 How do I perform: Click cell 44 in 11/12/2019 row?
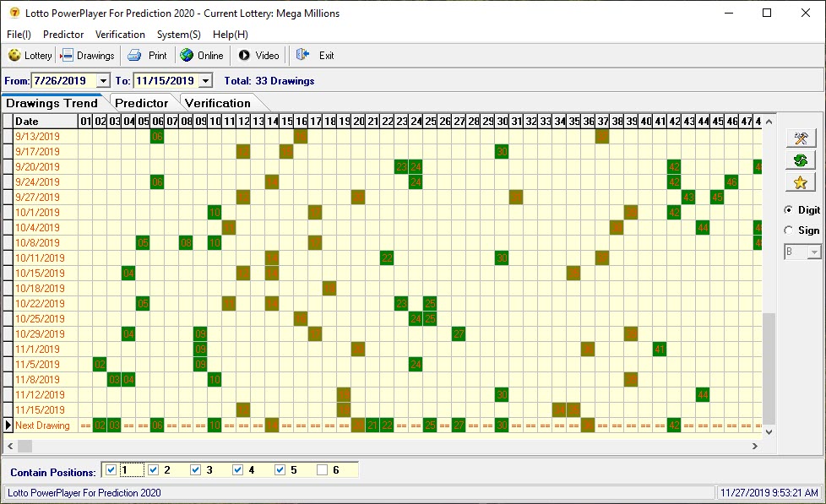702,394
